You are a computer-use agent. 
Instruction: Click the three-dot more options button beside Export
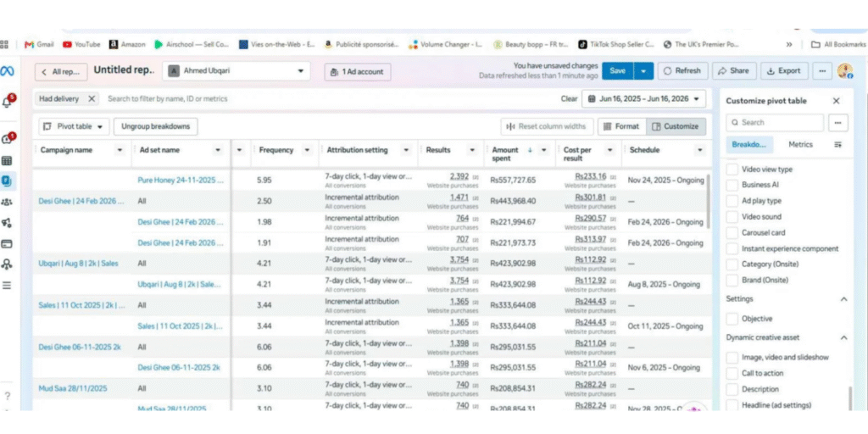[x=822, y=71]
